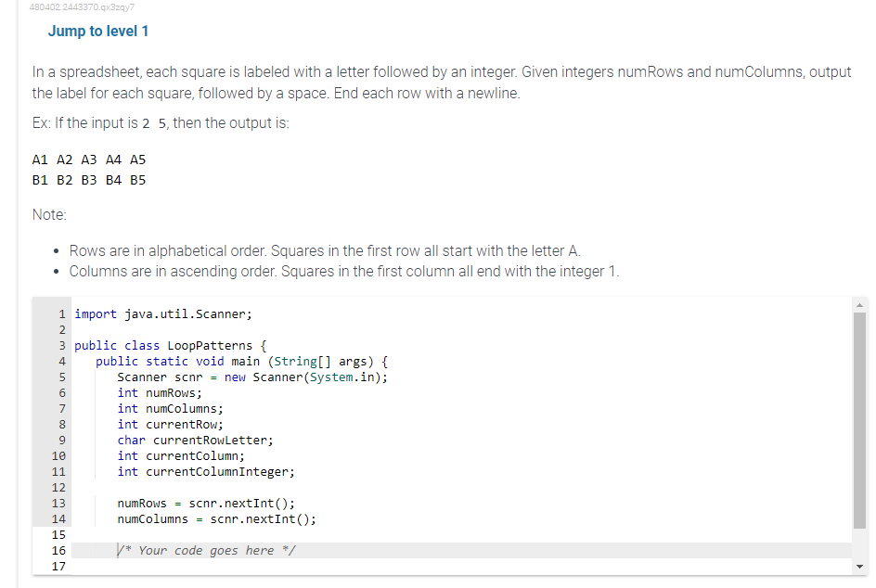Click line declaring int currentRow
Image resolution: width=876 pixels, height=588 pixels.
pyautogui.click(x=165, y=424)
